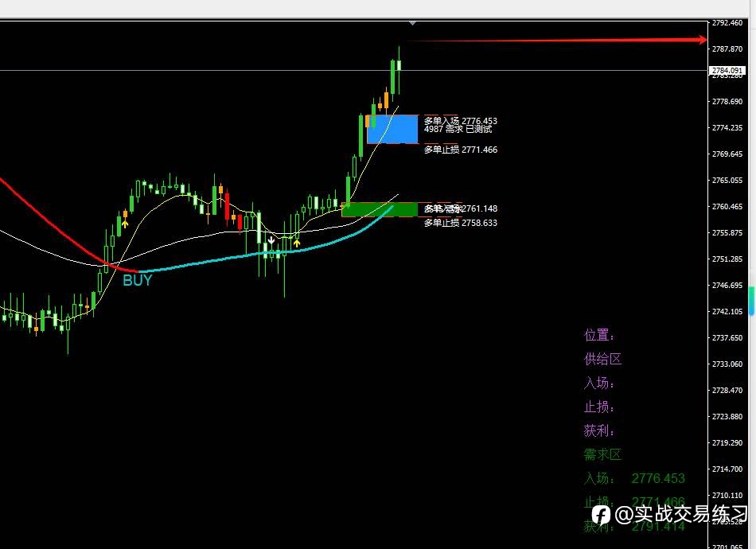The image size is (756, 549).
Task: Click price scale value 2728.470
Action: pos(727,390)
